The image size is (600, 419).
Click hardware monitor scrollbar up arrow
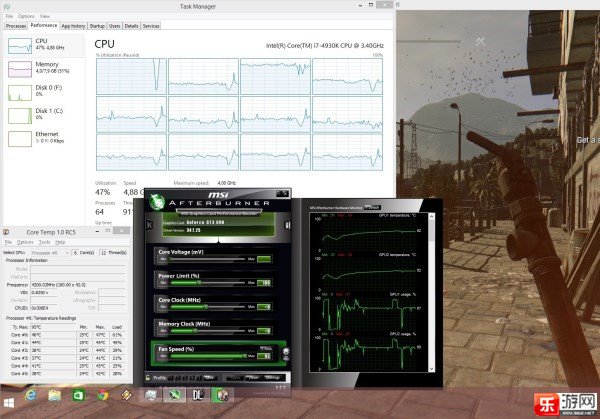pyautogui.click(x=432, y=217)
